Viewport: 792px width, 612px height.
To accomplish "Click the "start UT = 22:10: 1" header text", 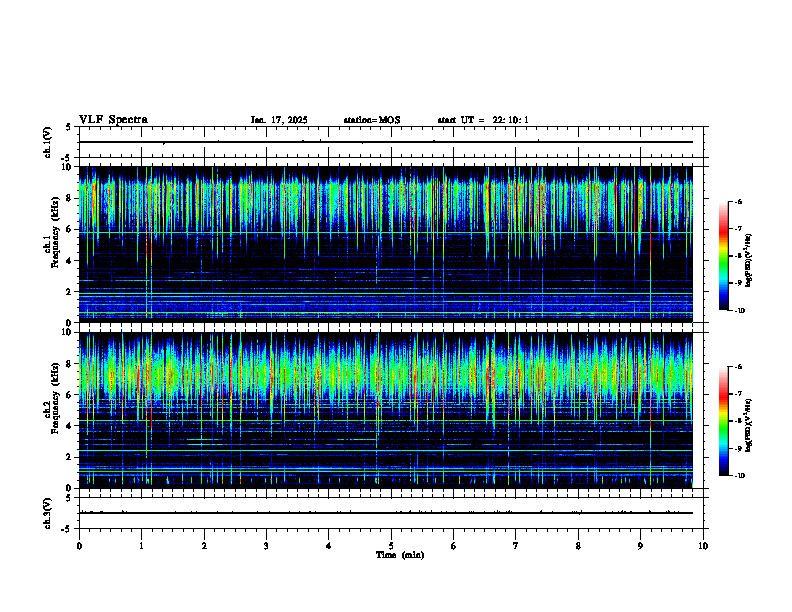I will point(483,120).
